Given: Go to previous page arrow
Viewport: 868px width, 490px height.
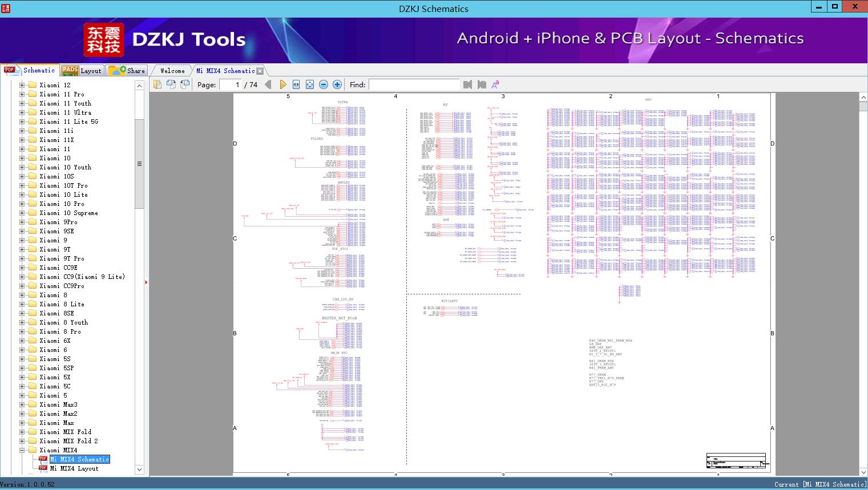Looking at the screenshot, I should tap(268, 84).
